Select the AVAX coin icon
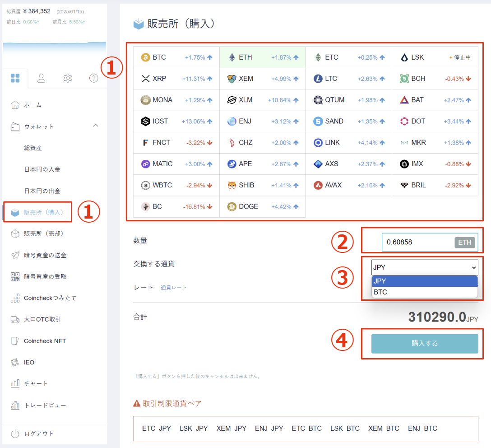This screenshot has height=448, width=491. (318, 185)
